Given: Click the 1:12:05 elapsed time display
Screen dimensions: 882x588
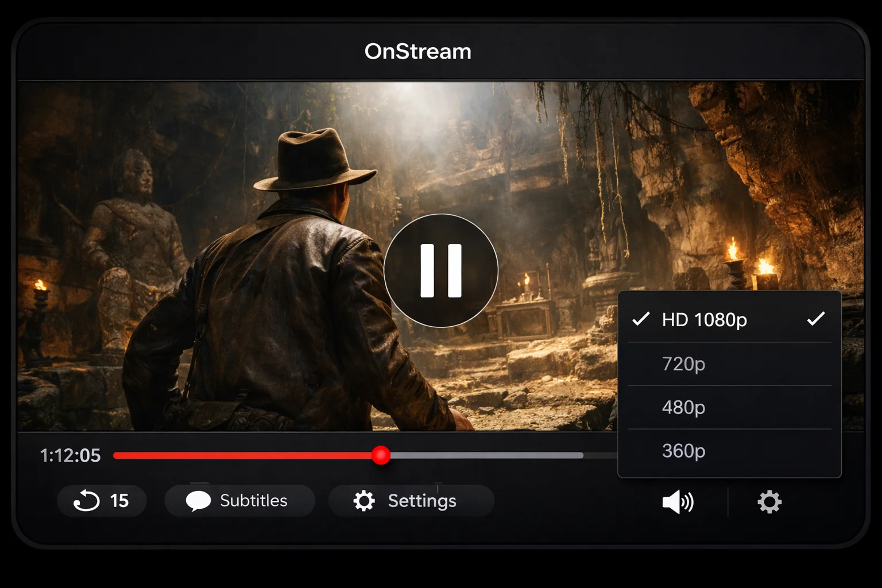Looking at the screenshot, I should tap(70, 456).
